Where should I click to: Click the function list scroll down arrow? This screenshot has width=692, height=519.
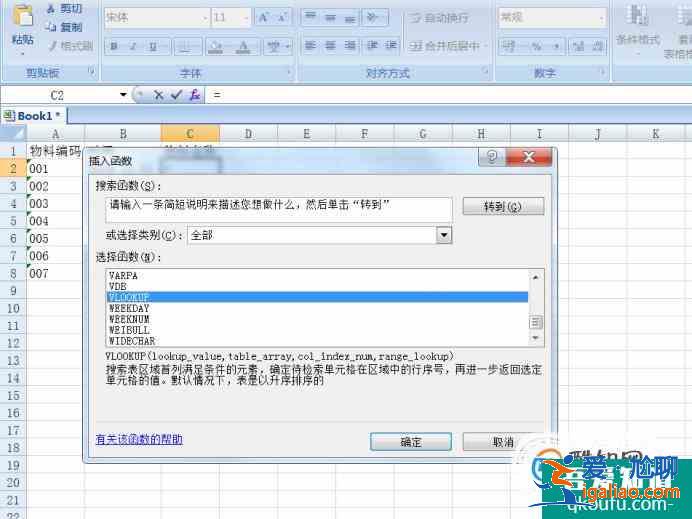tap(535, 338)
